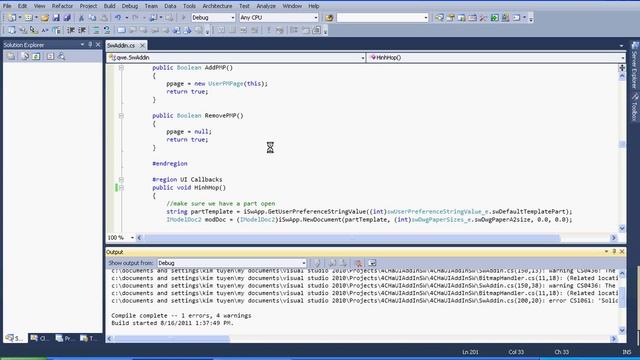This screenshot has width=640, height=360.
Task: Open the Server Explorer side tab
Action: click(635, 65)
